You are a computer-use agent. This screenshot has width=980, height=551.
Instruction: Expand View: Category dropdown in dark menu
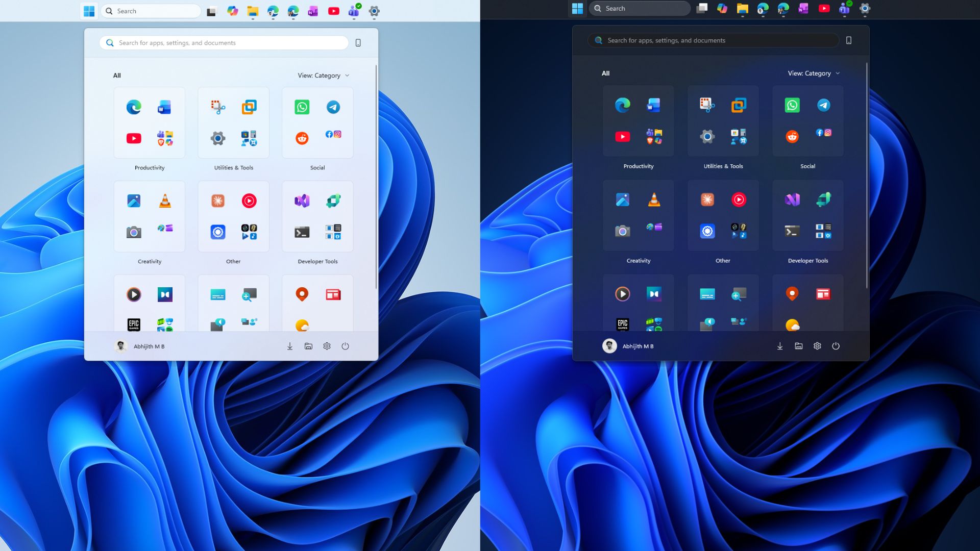pos(814,73)
